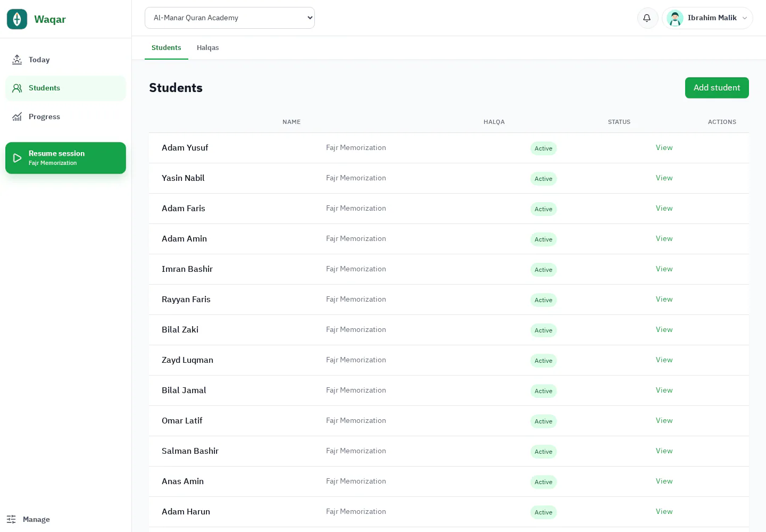Click the Students people icon in sidebar
The image size is (766, 532).
click(17, 88)
